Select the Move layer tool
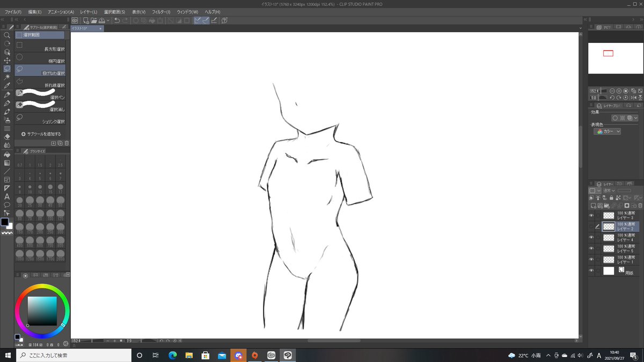This screenshot has height=362, width=644. 7,61
